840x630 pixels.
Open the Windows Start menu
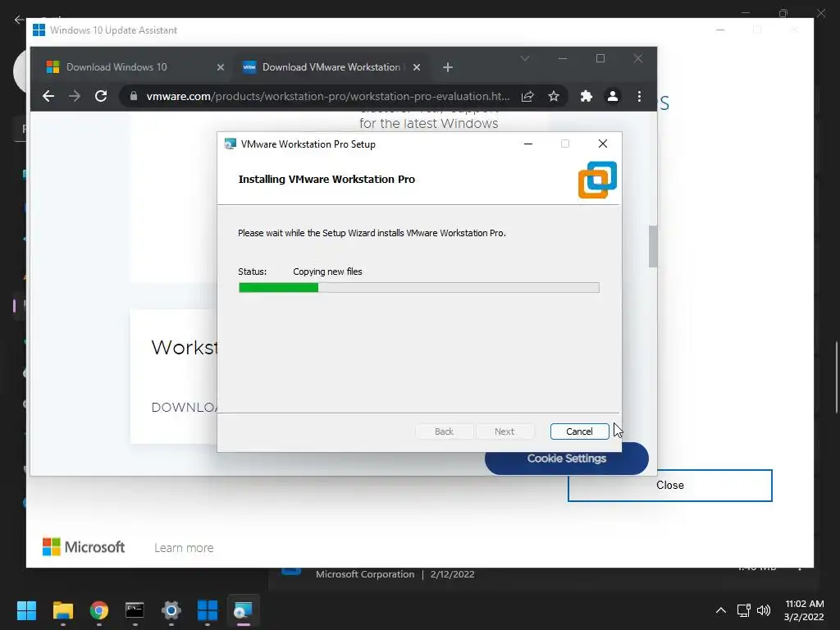[x=26, y=610]
